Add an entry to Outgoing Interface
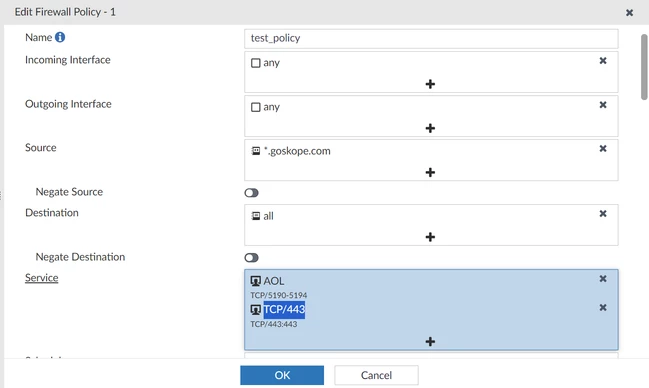This screenshot has width=649, height=388. point(430,128)
